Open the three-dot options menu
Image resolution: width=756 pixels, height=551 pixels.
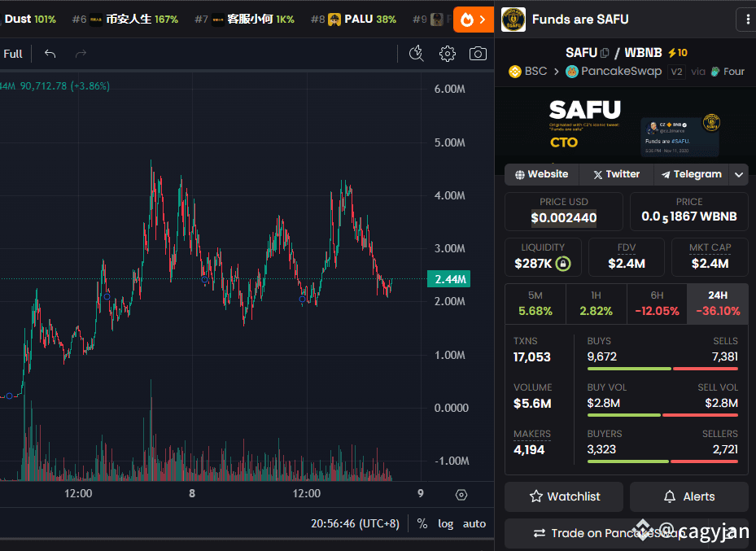[747, 20]
